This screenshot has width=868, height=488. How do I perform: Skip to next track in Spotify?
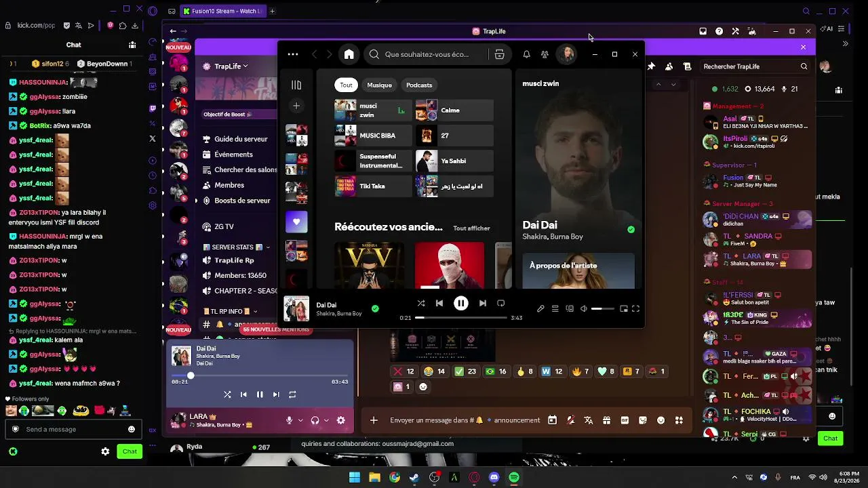coord(482,303)
